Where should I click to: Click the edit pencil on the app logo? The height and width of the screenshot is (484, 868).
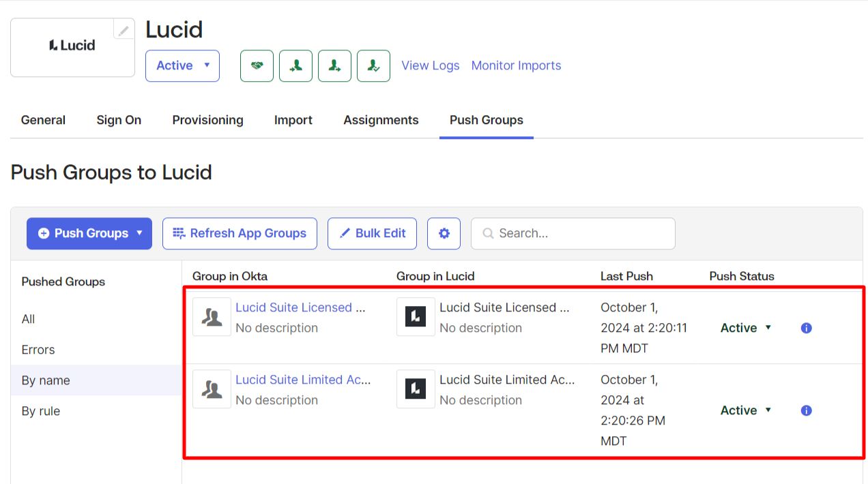(124, 30)
